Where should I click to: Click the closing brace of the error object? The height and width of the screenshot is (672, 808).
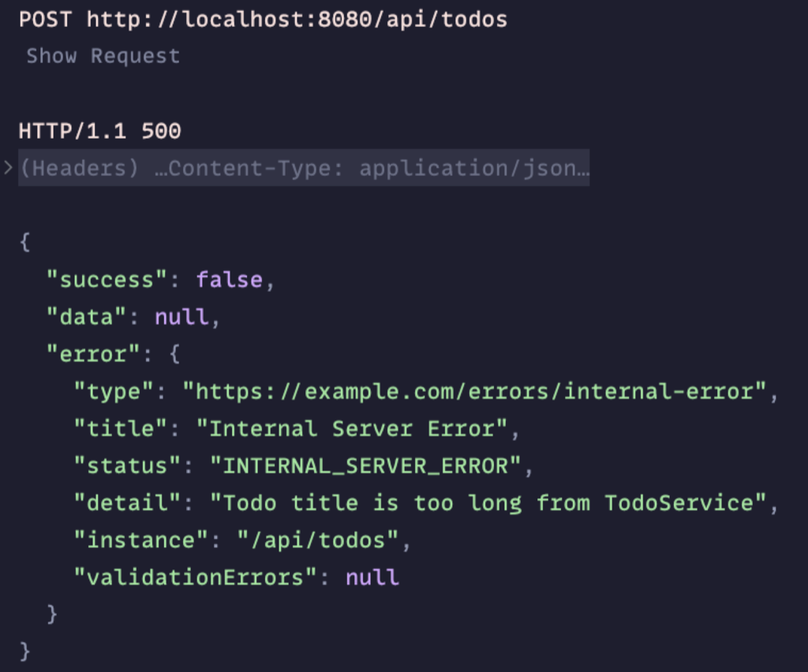[52, 614]
